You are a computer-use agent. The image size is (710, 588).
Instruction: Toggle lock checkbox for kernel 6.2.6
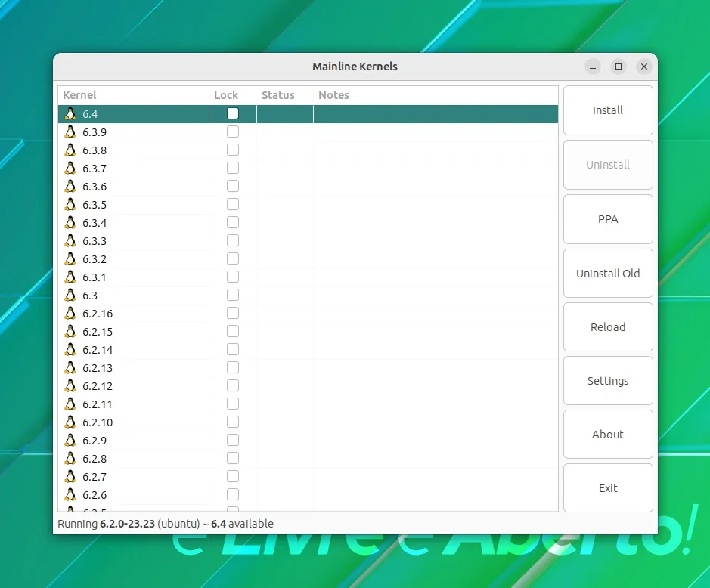point(233,494)
